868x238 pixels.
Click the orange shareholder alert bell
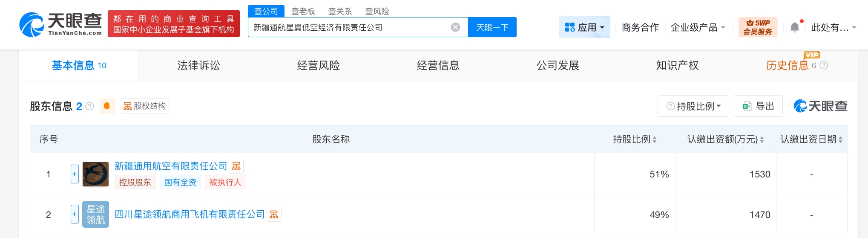107,106
